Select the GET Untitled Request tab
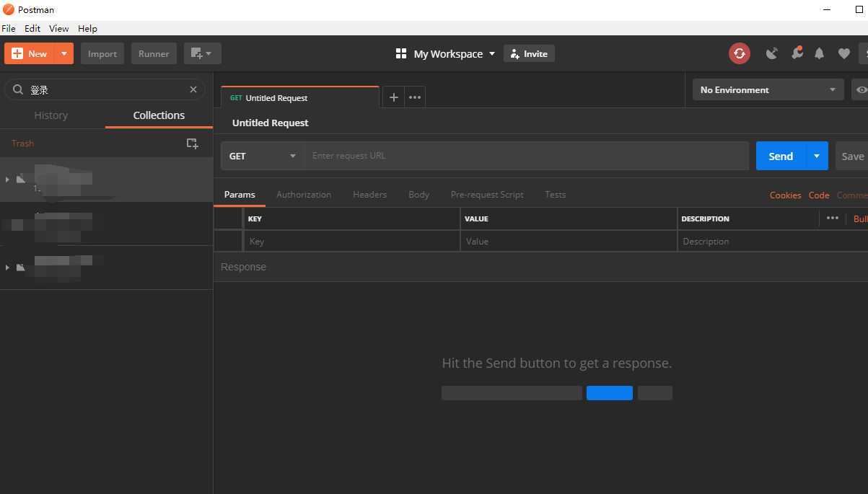868x494 pixels. point(299,97)
